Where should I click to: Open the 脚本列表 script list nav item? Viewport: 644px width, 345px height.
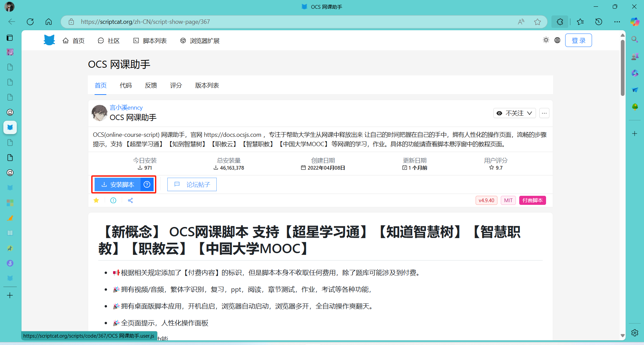pos(150,41)
